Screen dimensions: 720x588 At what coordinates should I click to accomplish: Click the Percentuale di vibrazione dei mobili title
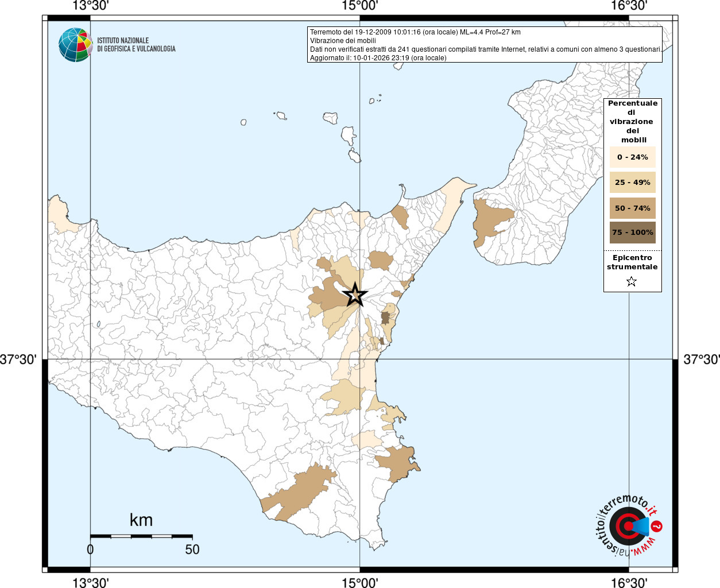(632, 121)
